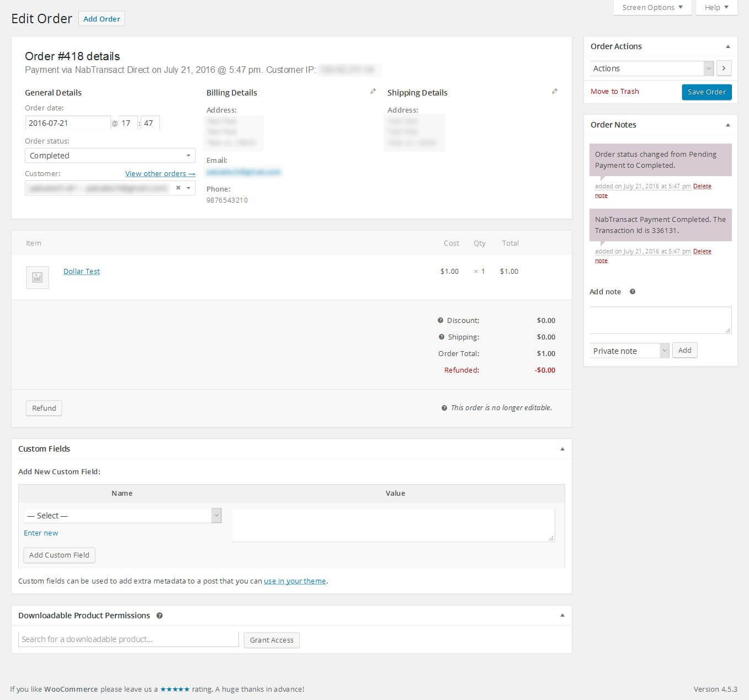
Task: Click the pencil icon to edit Billing Details
Action: pos(373,91)
